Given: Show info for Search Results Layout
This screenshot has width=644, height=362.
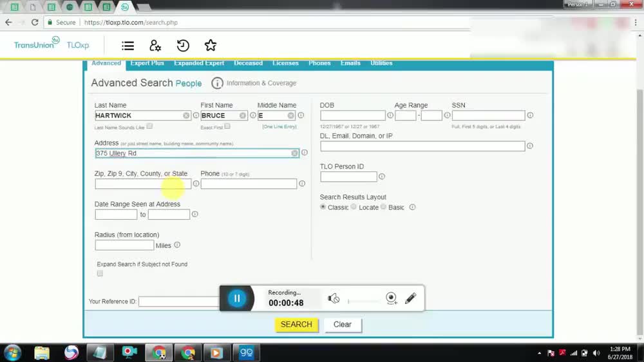Looking at the screenshot, I should tap(412, 207).
